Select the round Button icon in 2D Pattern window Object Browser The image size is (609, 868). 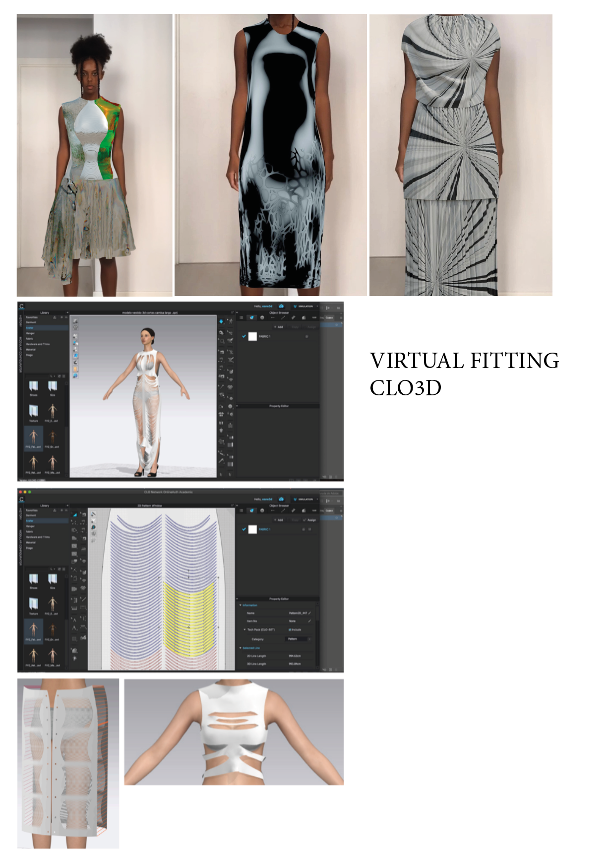(x=262, y=510)
